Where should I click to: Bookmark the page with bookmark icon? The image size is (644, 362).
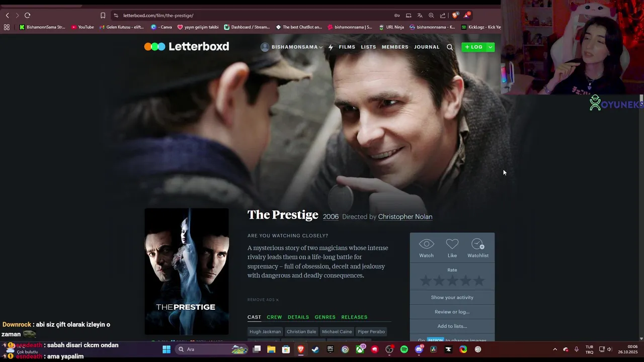click(x=103, y=16)
